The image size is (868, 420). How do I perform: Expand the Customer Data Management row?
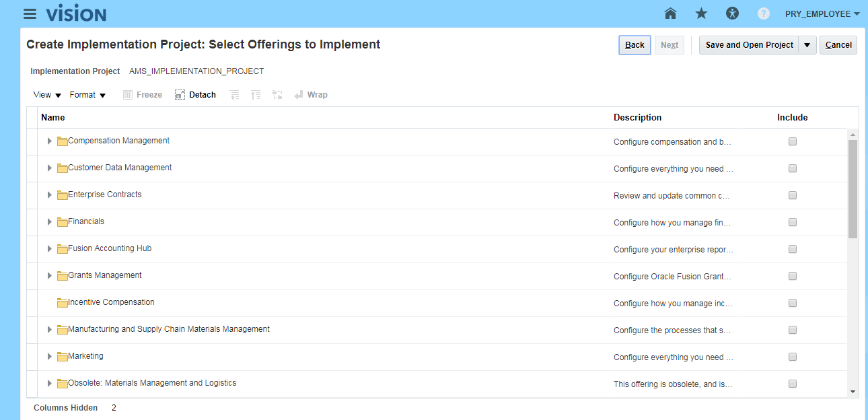click(x=49, y=168)
